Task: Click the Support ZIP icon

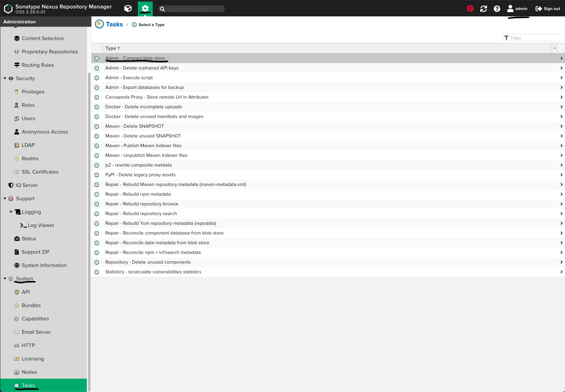Action: [17, 252]
